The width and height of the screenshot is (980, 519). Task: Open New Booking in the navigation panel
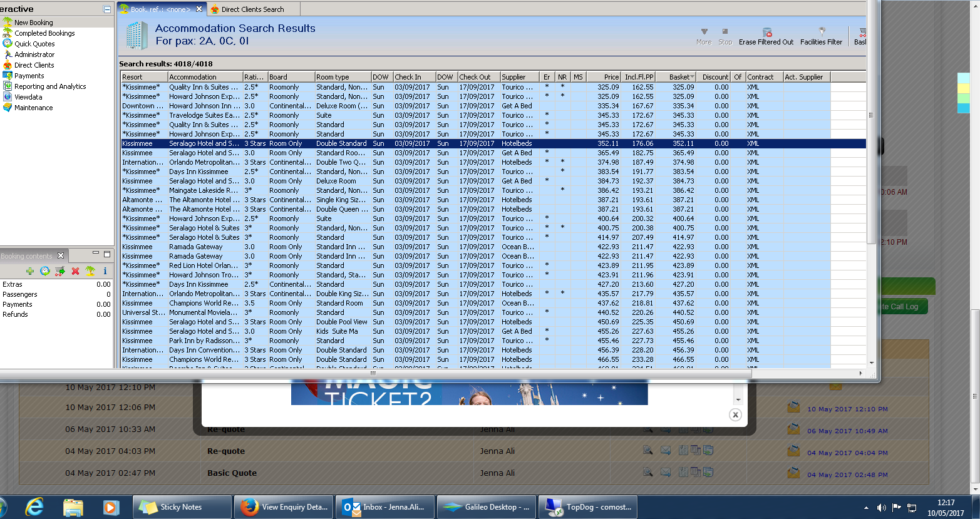point(34,23)
